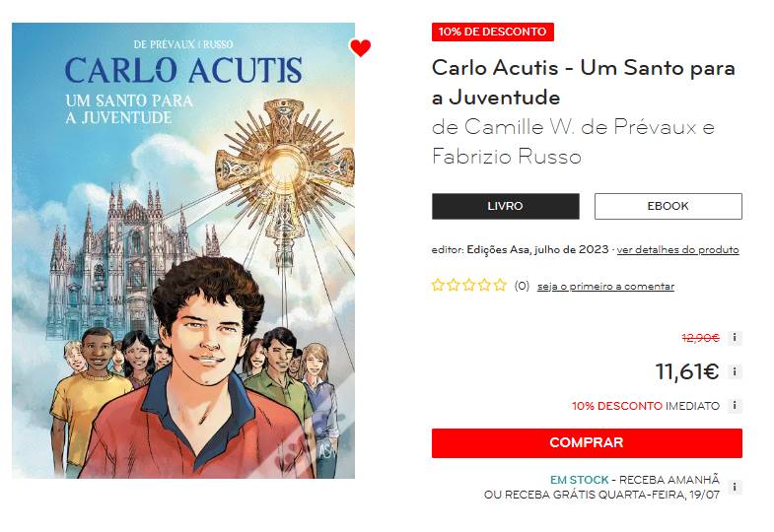Follow 'seja o primeiro a comentar' link
Image resolution: width=774 pixels, height=532 pixels.
coord(605,287)
